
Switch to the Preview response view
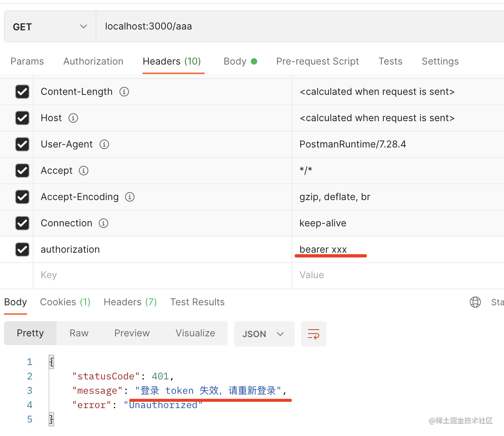[132, 333]
